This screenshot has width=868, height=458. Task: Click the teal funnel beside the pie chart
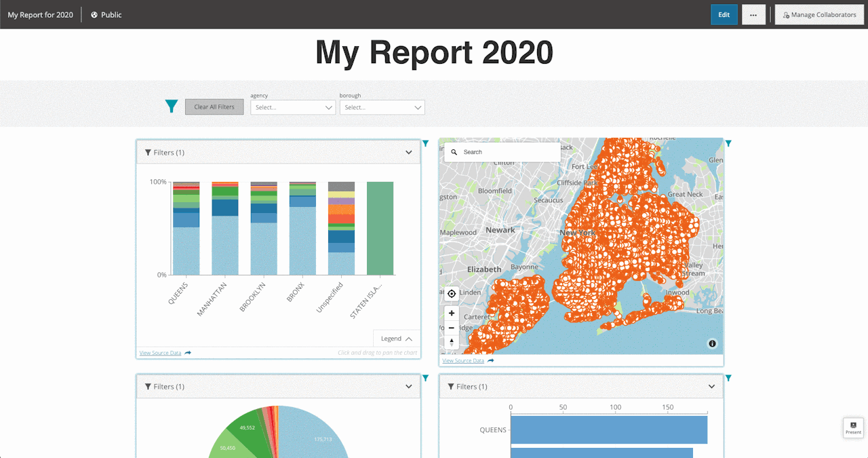coord(425,378)
